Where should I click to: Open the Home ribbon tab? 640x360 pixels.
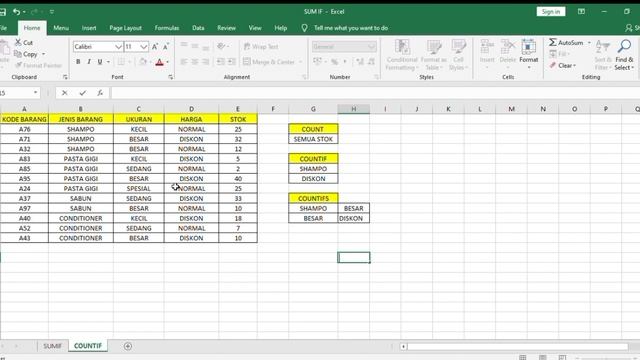(32, 28)
